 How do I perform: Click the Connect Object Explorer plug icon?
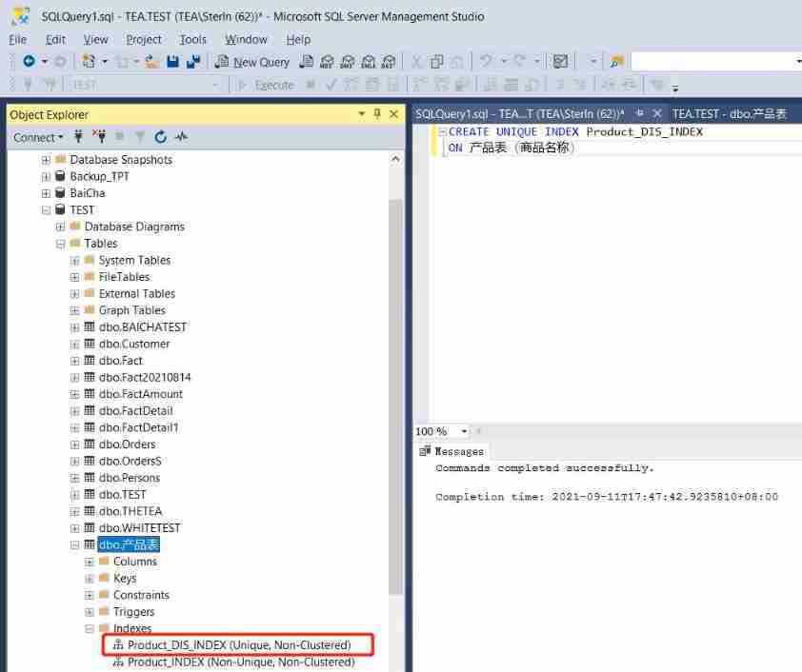pos(78,137)
